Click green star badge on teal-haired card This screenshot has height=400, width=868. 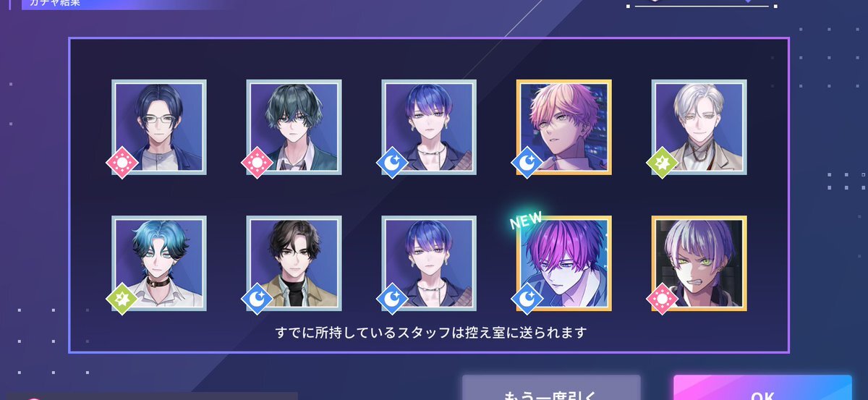(122, 299)
